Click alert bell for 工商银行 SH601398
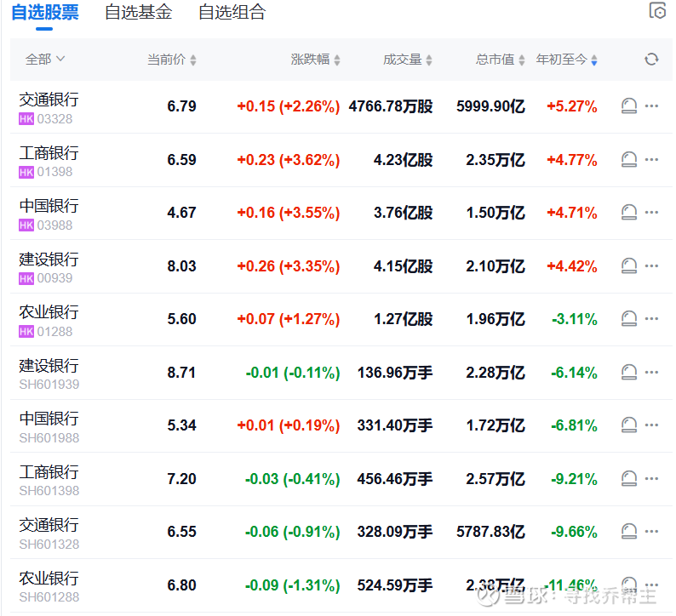The height and width of the screenshot is (616, 676). coord(629,478)
